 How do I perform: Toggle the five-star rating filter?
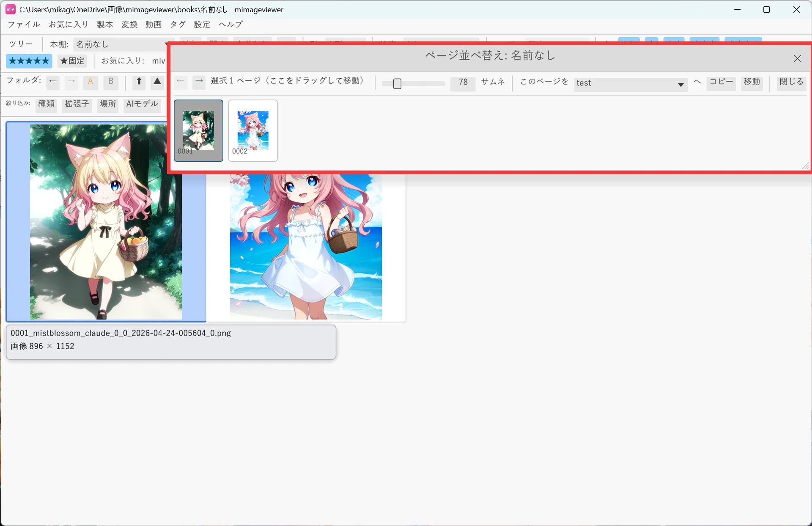(29, 61)
